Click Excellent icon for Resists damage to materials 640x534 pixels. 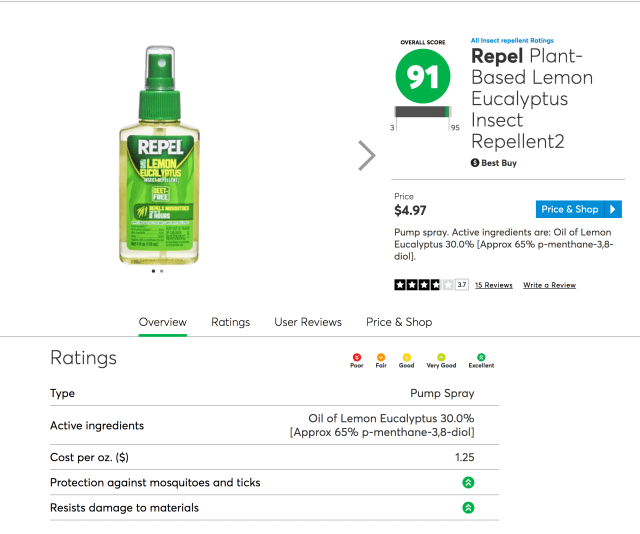click(x=468, y=508)
